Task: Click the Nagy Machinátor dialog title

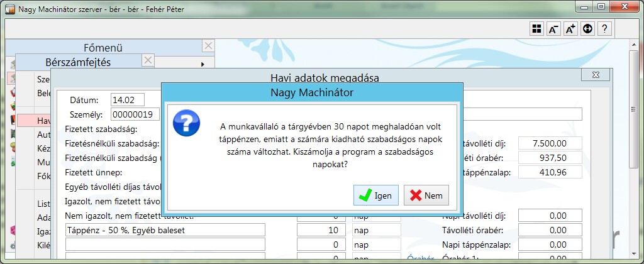Action: [312, 93]
